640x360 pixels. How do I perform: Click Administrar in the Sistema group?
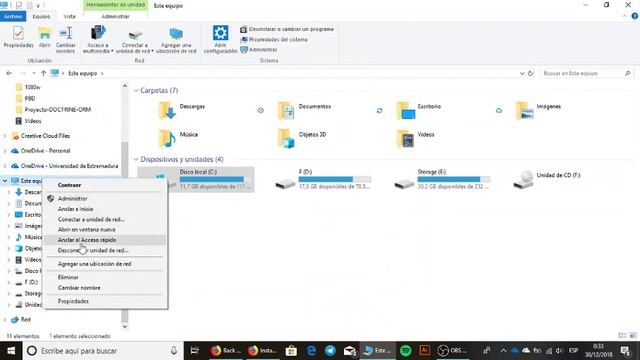coord(259,49)
